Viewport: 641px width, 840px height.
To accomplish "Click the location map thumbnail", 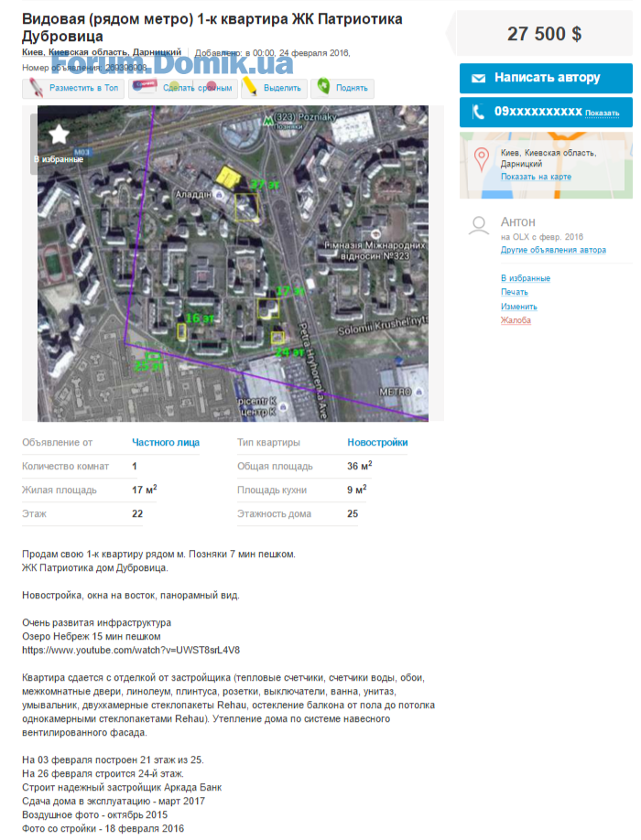I will [546, 166].
